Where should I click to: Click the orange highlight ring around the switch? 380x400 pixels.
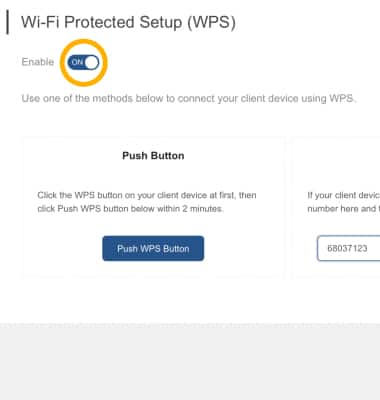point(83,42)
